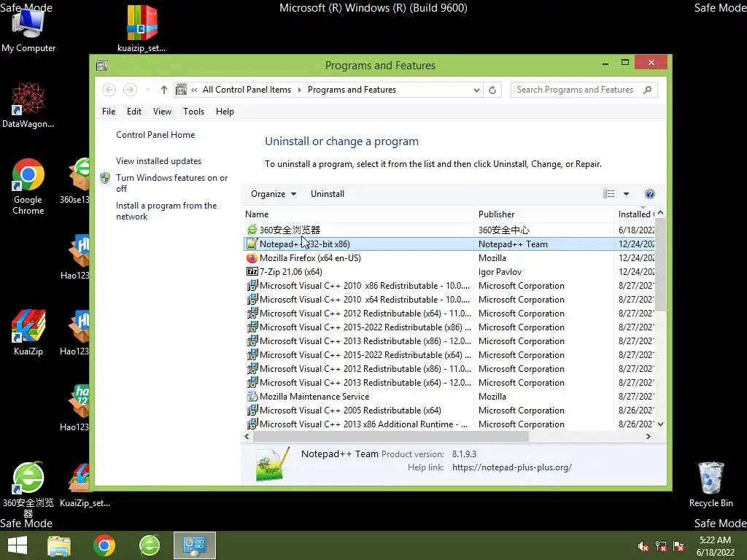Open the notepad-plus-plus.org help link
Screen dimensions: 747x560
[512, 467]
